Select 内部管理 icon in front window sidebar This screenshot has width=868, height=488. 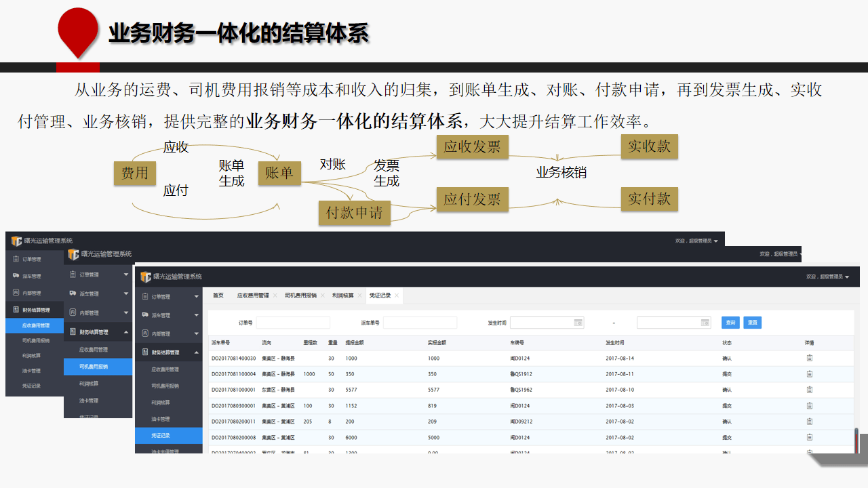click(145, 333)
